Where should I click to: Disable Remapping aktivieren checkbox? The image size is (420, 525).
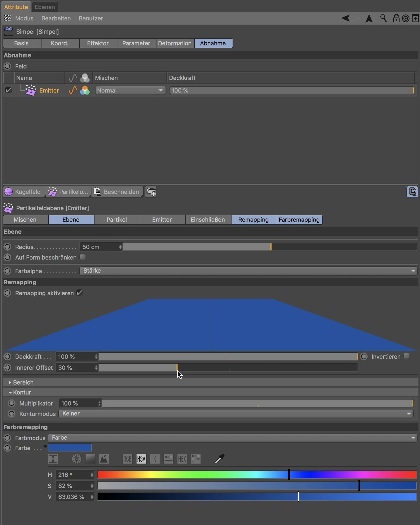[79, 293]
